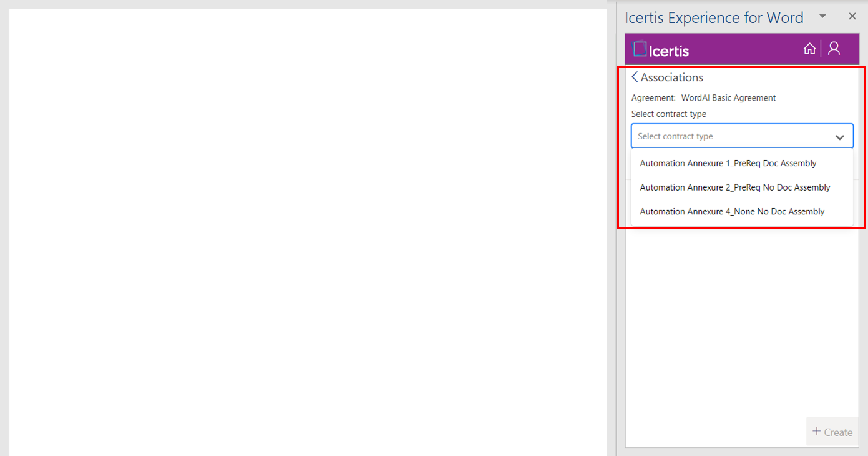Click the plus icon on Create
Viewport: 868px width, 456px height.
(816, 432)
